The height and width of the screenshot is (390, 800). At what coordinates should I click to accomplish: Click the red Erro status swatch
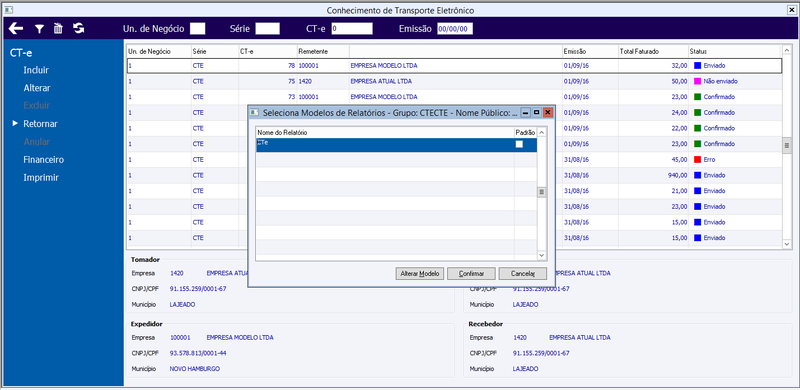[x=697, y=159]
